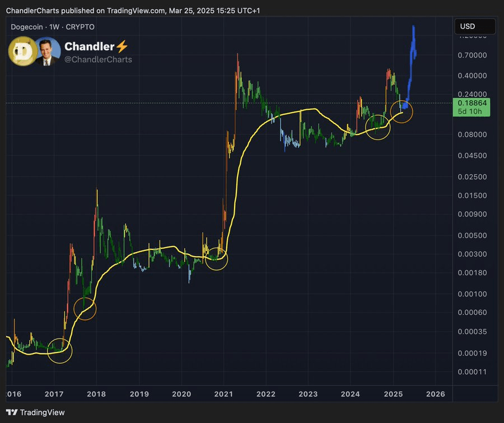Screen dimensions: 504x423
Task: Click the 2026 label on the time axis
Action: [x=436, y=394]
